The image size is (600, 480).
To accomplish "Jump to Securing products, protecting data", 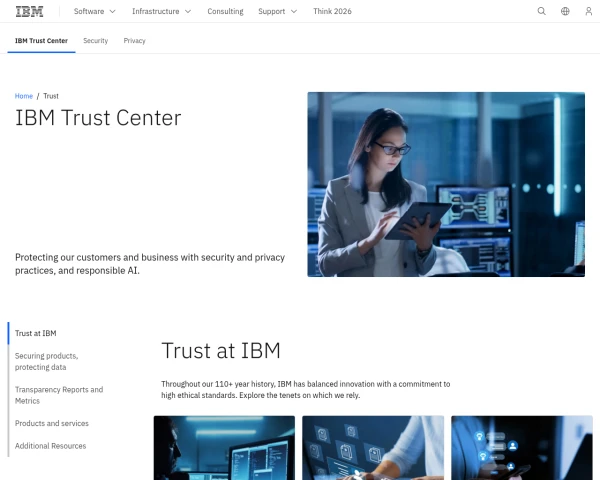I will (x=46, y=361).
